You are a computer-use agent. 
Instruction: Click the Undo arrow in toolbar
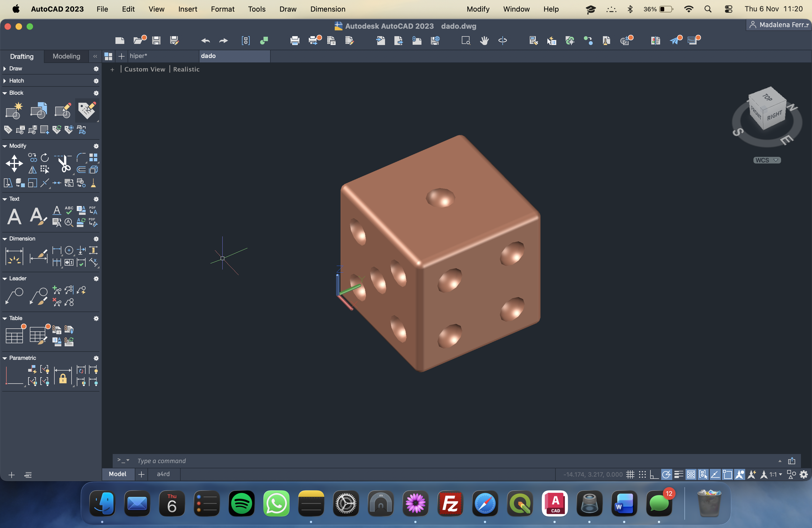coord(205,41)
